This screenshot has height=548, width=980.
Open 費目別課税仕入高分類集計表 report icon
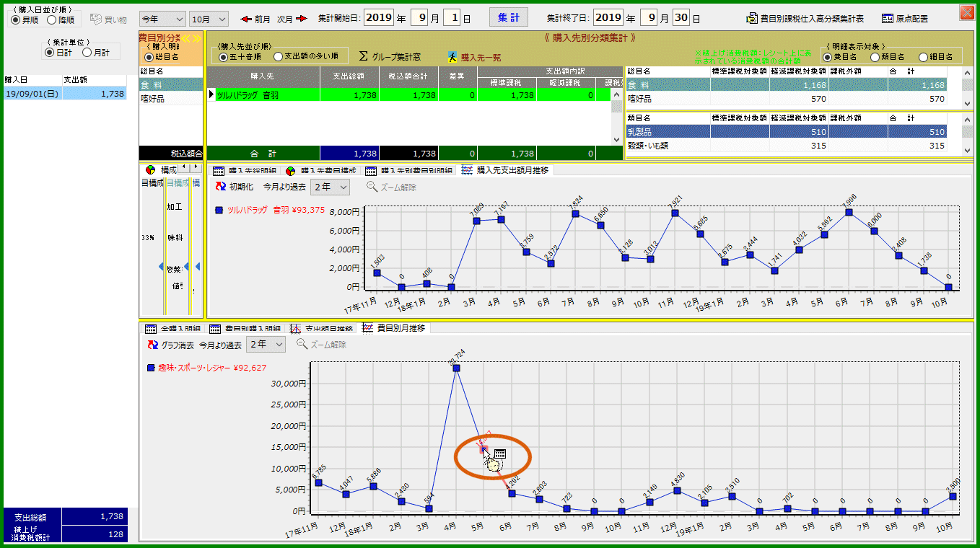click(x=752, y=19)
